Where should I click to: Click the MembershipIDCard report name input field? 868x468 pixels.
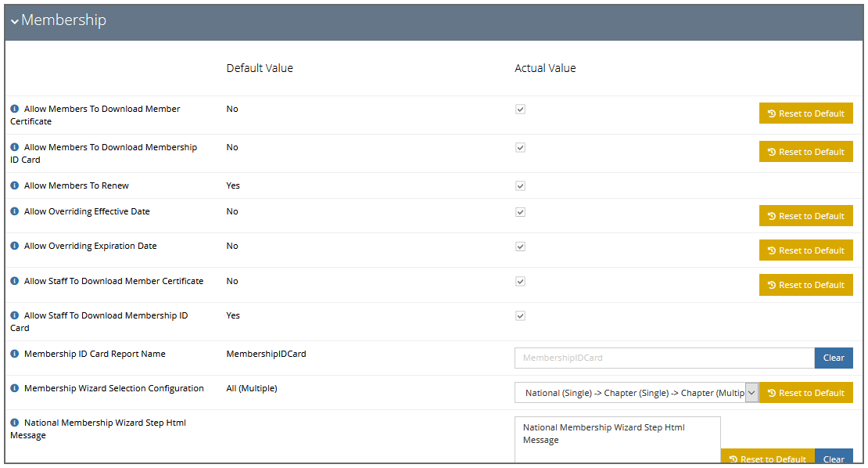coord(665,358)
